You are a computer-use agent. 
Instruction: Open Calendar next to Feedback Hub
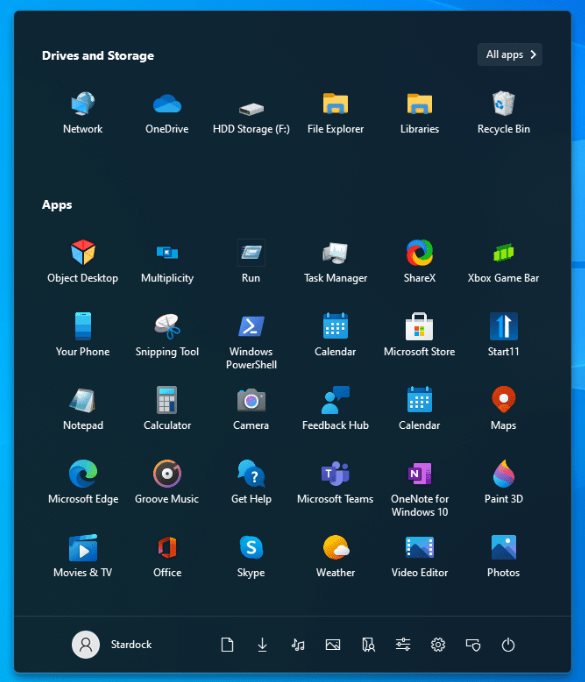[419, 408]
